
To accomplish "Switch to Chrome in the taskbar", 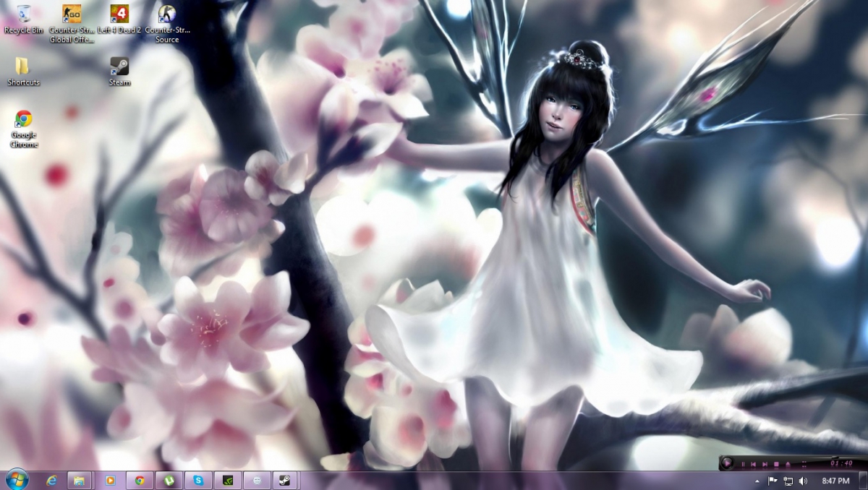I will tap(140, 480).
